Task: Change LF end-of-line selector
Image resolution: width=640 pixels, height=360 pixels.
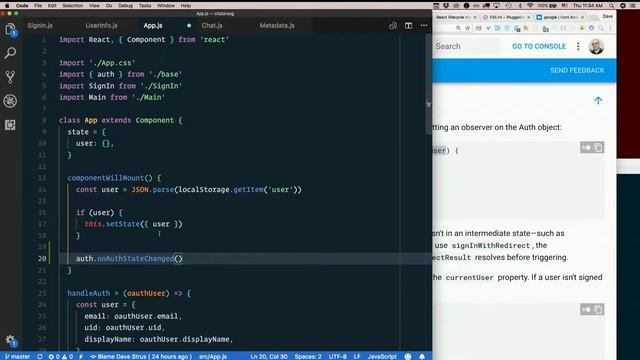Action: pos(357,356)
